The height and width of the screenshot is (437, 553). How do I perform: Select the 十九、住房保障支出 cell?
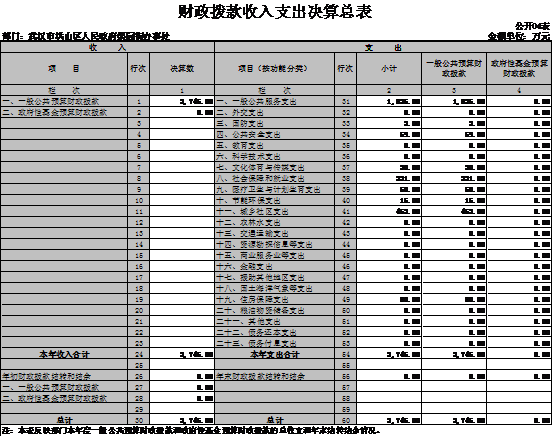pyautogui.click(x=274, y=299)
